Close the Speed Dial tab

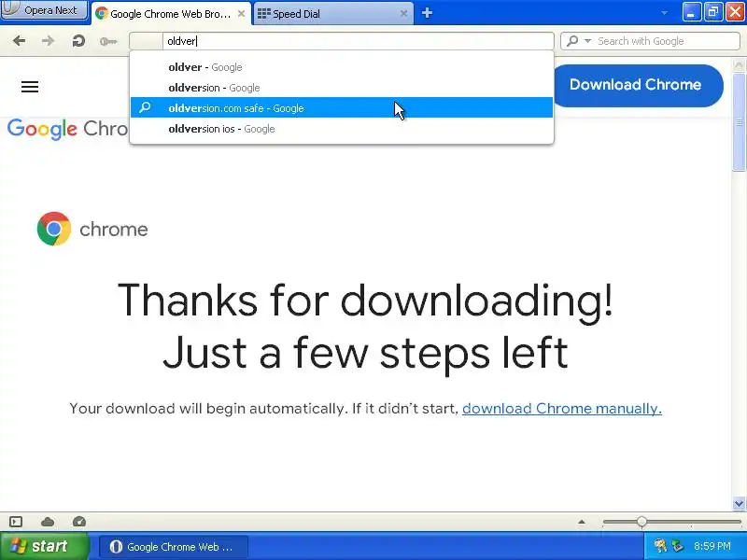point(403,14)
